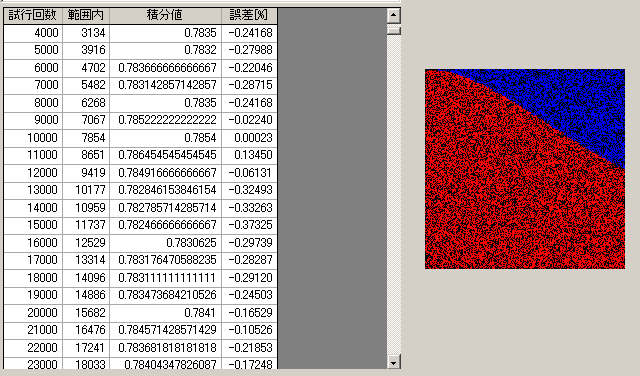Select the 4000 trial count cell
The height and width of the screenshot is (376, 640).
[x=33, y=33]
